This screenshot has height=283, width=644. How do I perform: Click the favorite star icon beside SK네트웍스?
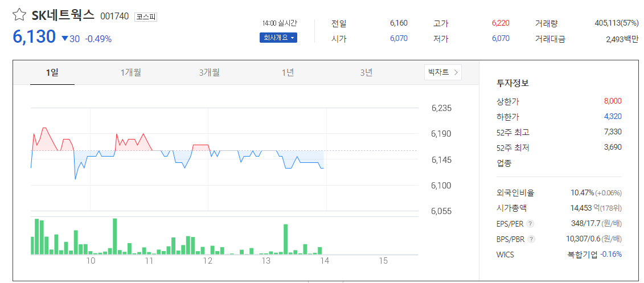(19, 15)
